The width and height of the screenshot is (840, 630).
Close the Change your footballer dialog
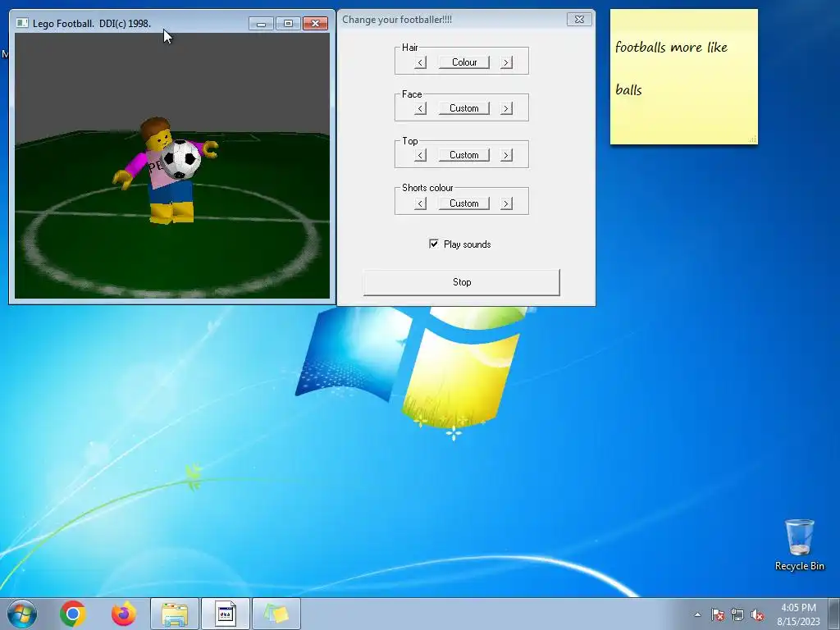coord(579,20)
